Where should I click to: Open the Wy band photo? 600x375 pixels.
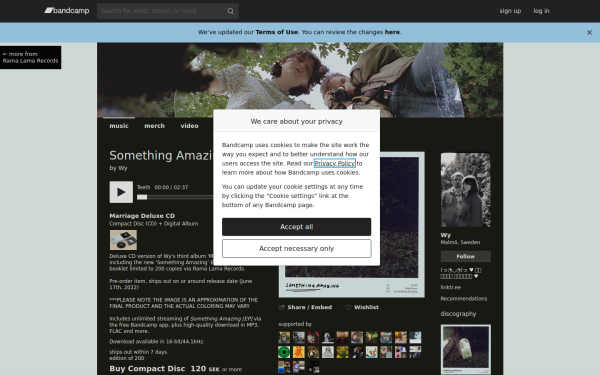click(466, 190)
